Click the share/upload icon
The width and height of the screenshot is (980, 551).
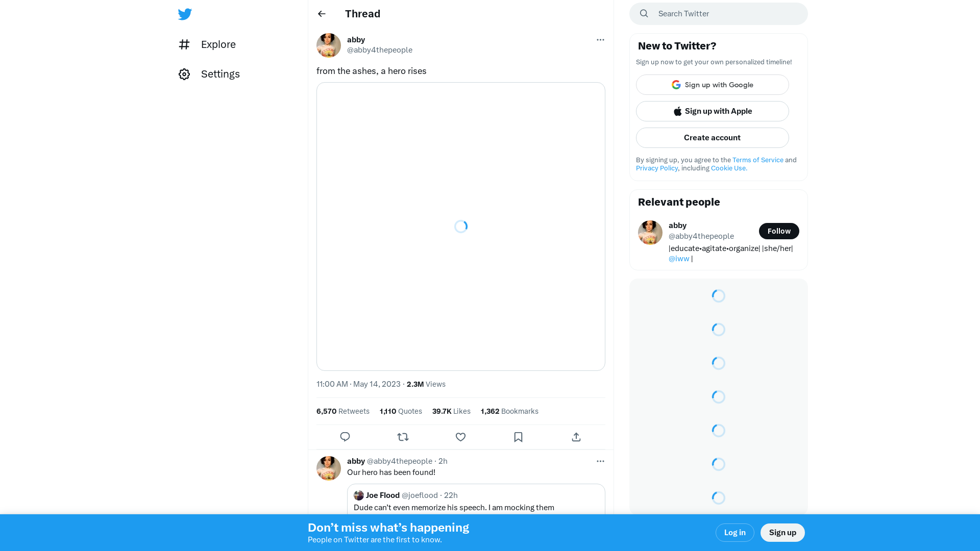(x=576, y=437)
